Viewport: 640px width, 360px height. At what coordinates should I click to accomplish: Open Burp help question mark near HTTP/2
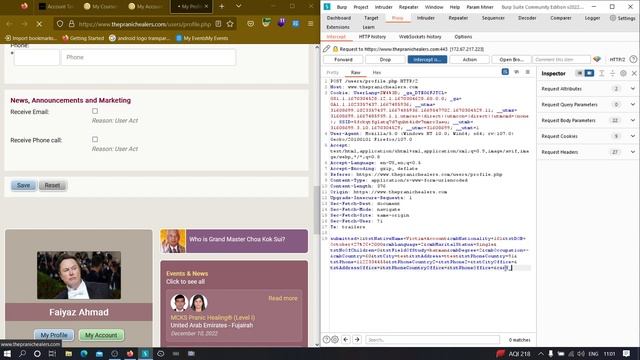tap(633, 59)
